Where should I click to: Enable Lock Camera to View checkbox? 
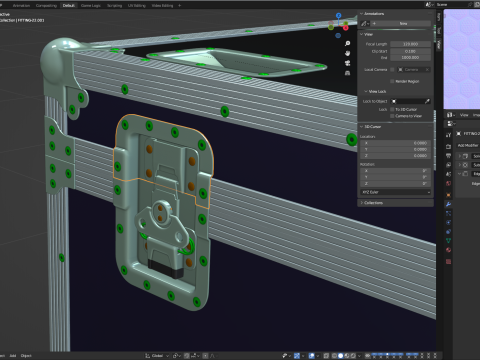point(392,116)
